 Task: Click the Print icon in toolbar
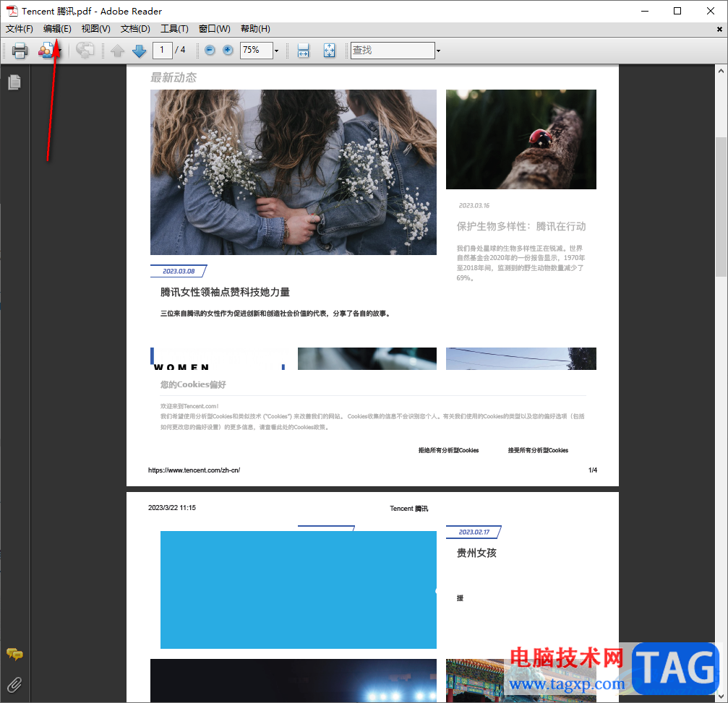(20, 50)
